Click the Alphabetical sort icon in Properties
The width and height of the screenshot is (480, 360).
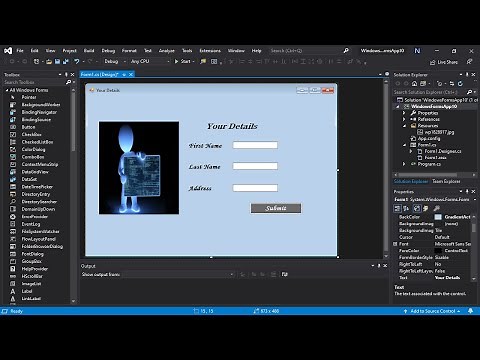[406, 209]
